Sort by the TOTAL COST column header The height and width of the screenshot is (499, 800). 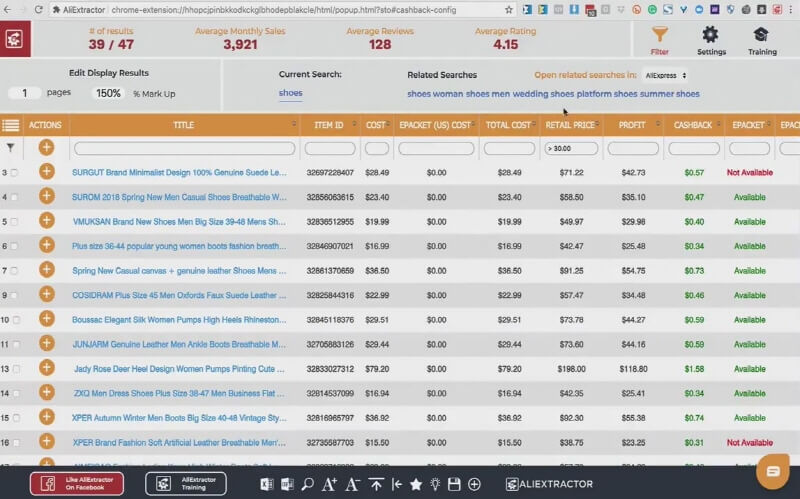click(508, 125)
